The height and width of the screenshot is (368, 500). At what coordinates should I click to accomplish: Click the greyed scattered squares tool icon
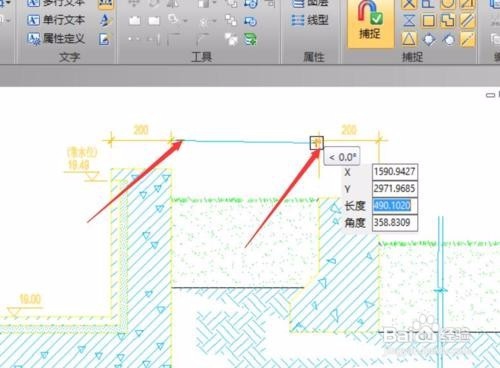[231, 39]
